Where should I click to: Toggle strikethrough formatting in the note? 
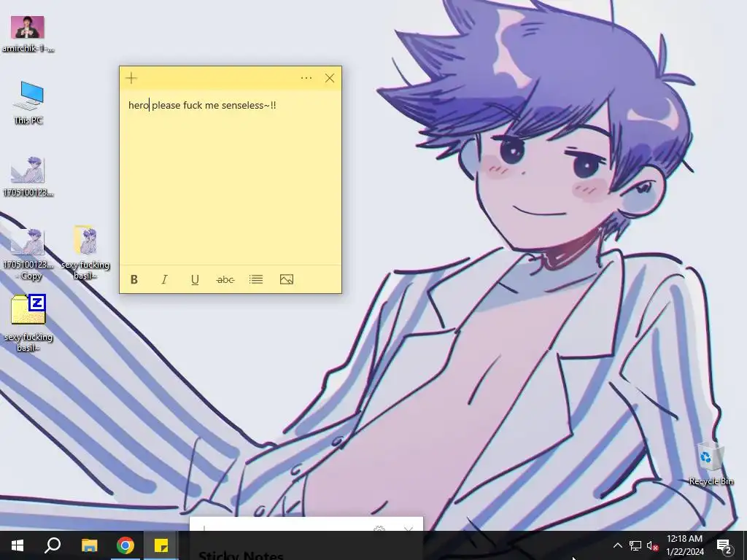(x=225, y=279)
